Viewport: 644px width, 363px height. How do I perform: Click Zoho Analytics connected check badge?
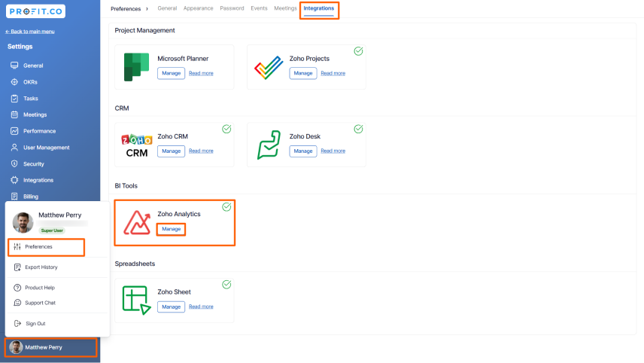tap(226, 206)
